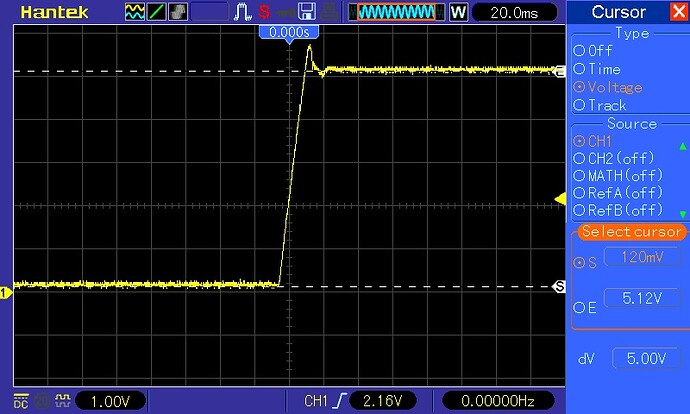
Task: Click the waveform display mode icon
Action: coord(135,12)
